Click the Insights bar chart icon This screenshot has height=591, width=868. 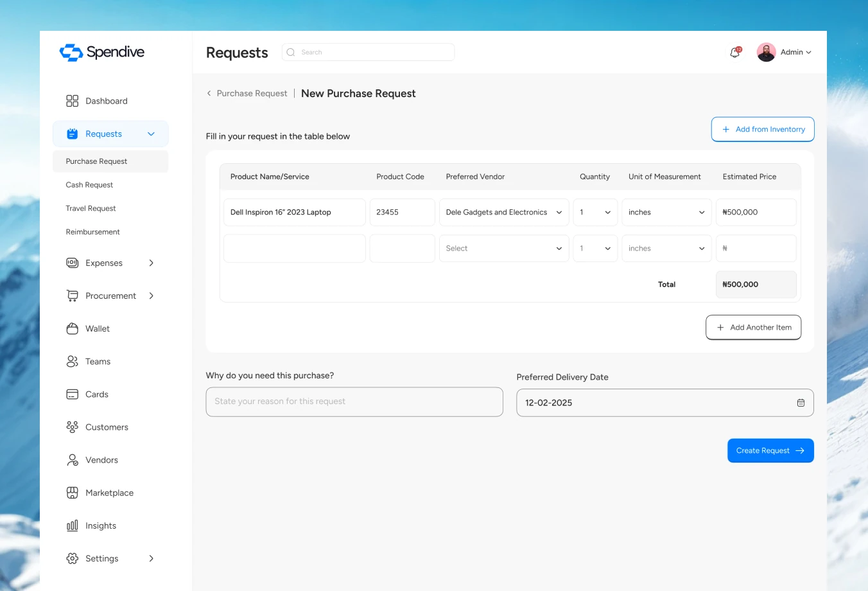click(x=72, y=525)
